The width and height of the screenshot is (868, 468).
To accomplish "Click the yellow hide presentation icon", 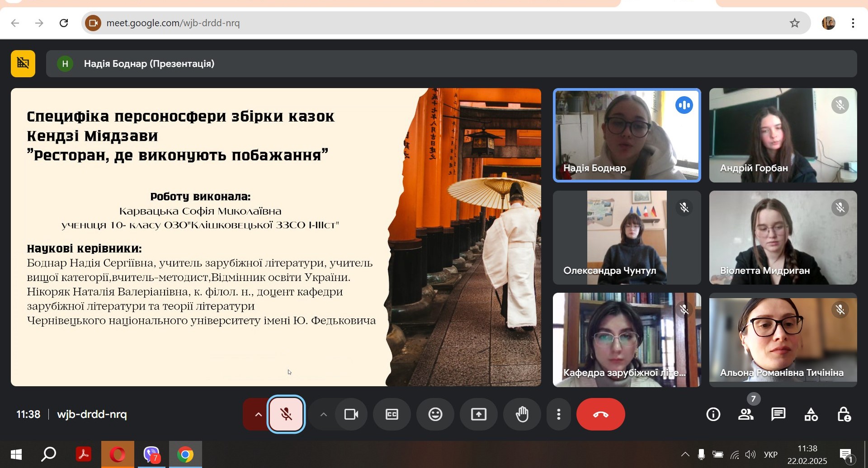I will point(23,64).
